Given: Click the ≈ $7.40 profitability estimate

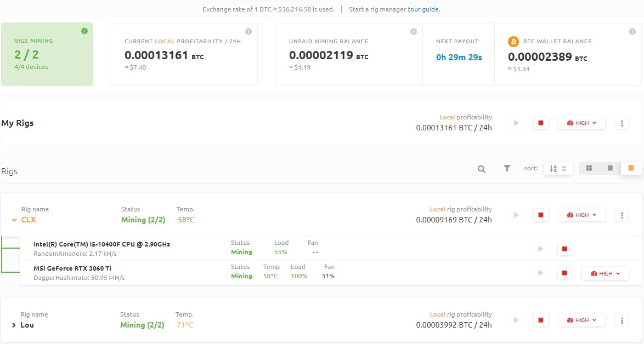Looking at the screenshot, I should pyautogui.click(x=135, y=67).
